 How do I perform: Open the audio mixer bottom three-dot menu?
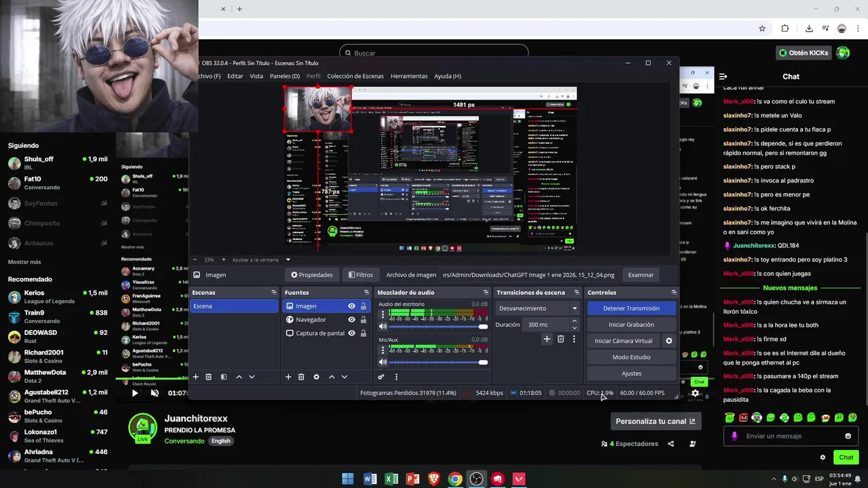coord(397,377)
